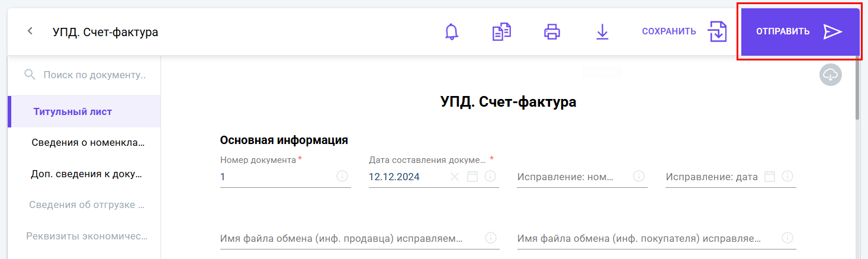Open Доп. сведения к доку... section
This screenshot has height=259, width=868.
coord(84,174)
